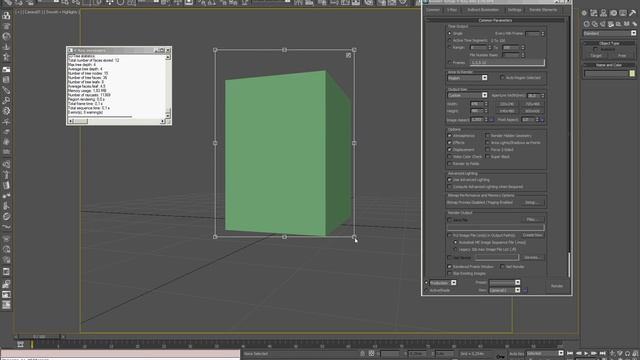
Task: Toggle the Displacement option checkbox
Action: (x=450, y=149)
